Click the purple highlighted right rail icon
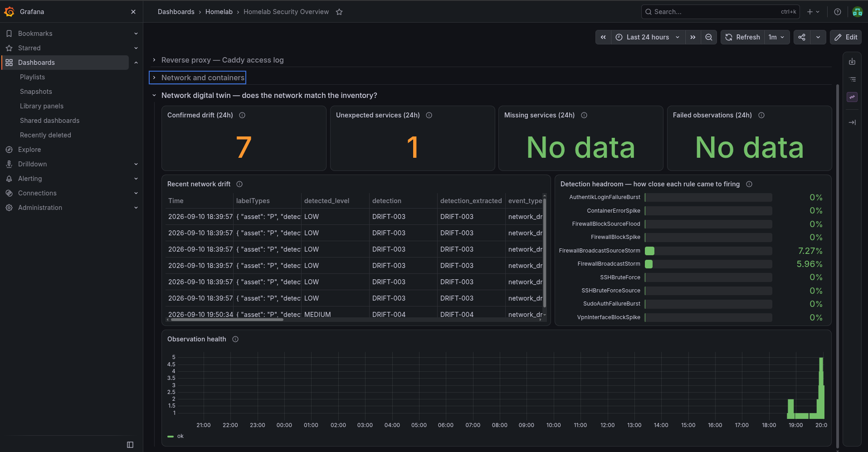 click(852, 97)
